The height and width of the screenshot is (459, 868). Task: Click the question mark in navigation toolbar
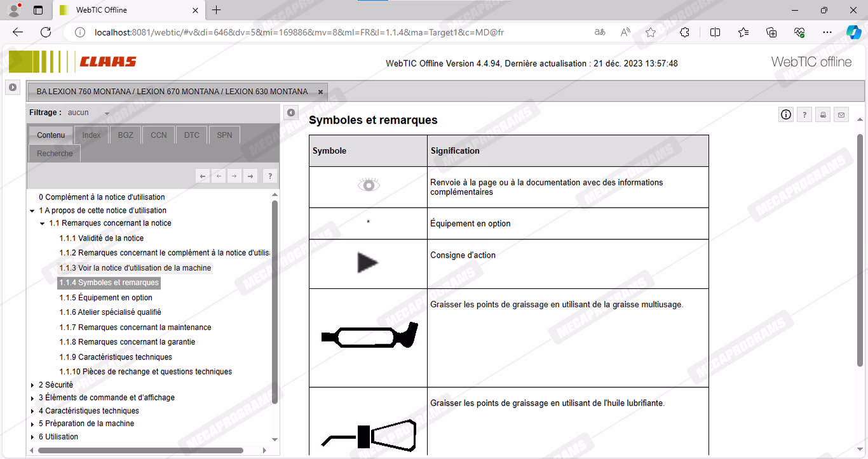(269, 176)
